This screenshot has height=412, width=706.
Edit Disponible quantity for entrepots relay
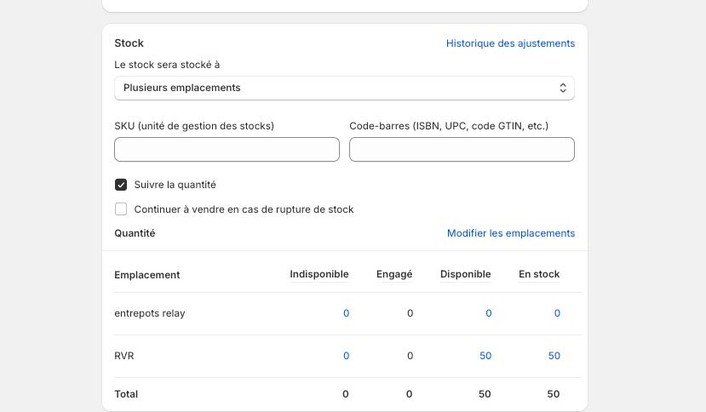pyautogui.click(x=488, y=313)
